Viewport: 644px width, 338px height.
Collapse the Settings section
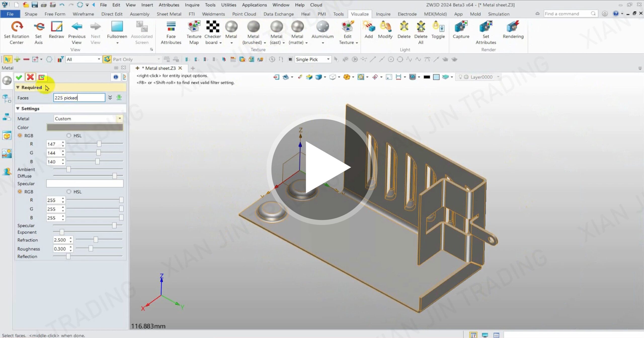click(18, 109)
